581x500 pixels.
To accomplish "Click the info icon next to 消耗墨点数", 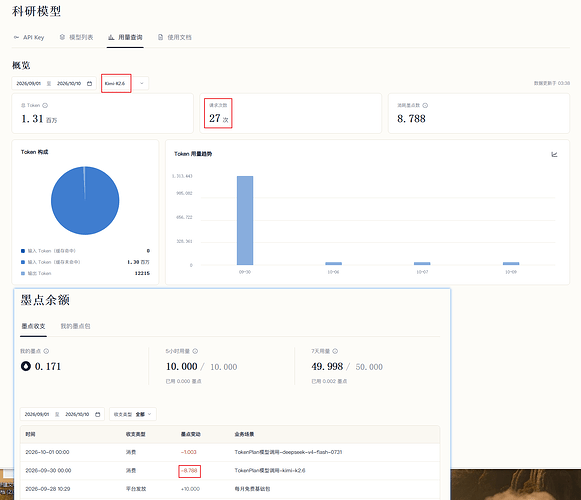I will [425, 106].
